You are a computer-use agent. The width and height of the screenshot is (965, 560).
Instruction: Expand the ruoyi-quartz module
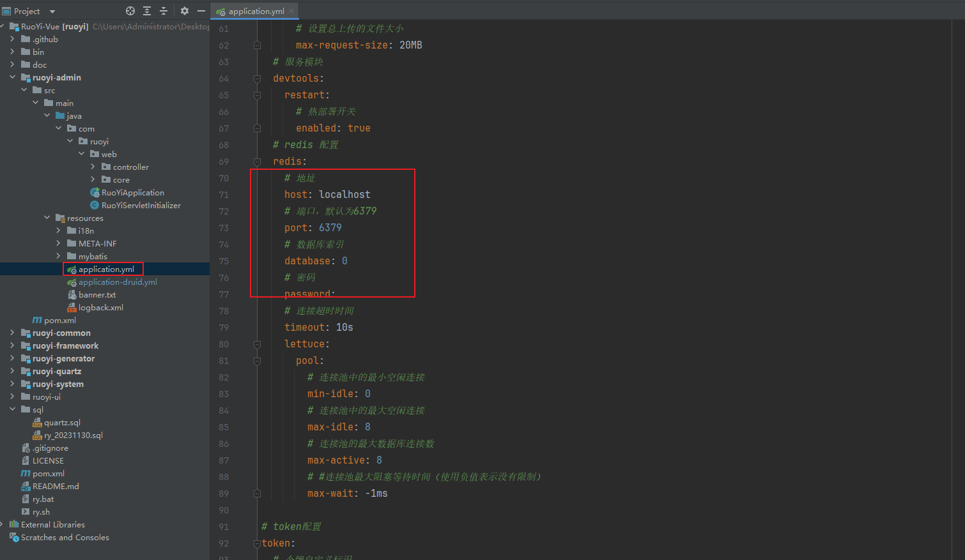[x=12, y=371]
